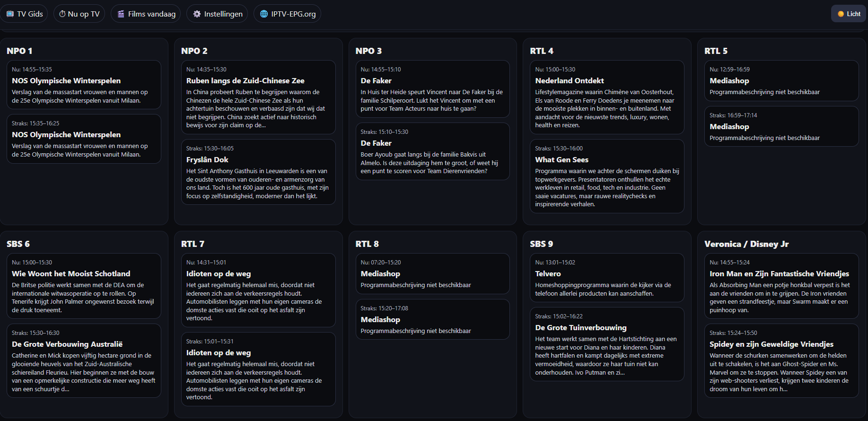Open the upcoming Idioten op de weg at 15:01
The width and height of the screenshot is (868, 421).
[258, 369]
